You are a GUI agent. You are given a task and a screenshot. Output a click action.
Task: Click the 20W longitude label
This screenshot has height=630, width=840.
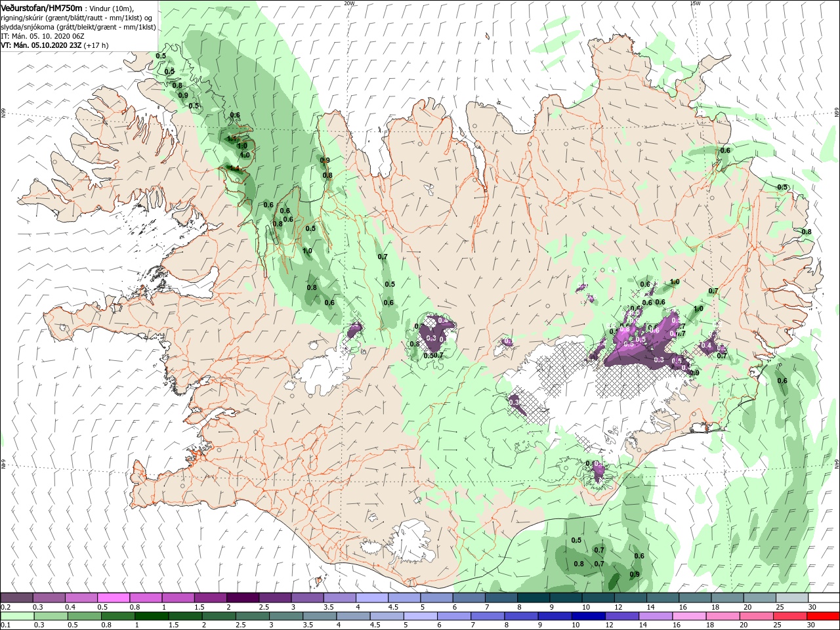(x=349, y=3)
